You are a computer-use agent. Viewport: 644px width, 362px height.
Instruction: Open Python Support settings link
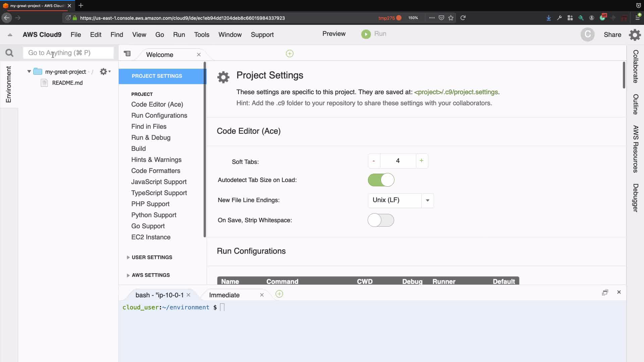[154, 215]
